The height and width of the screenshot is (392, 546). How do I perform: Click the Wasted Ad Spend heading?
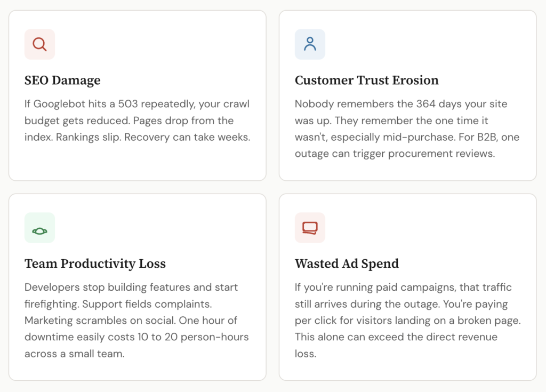point(347,263)
